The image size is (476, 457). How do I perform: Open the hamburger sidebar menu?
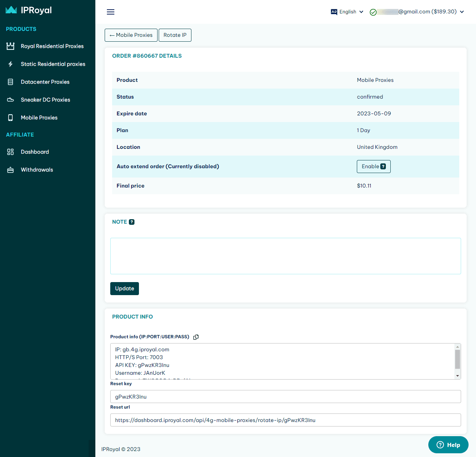click(x=111, y=12)
